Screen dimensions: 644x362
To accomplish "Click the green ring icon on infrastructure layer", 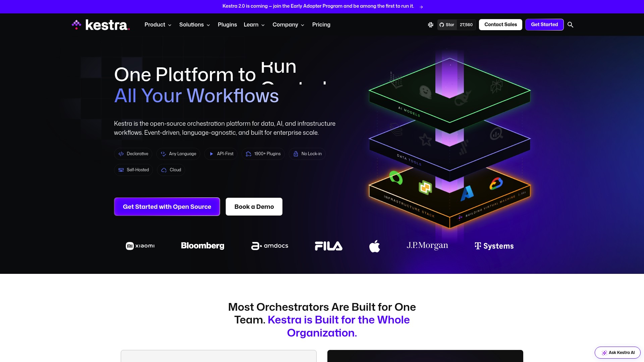I will 396,177.
